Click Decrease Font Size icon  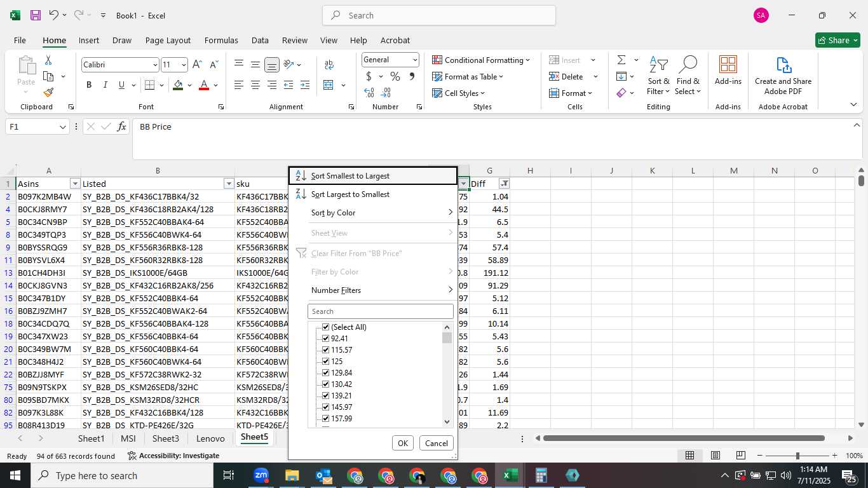coord(214,64)
